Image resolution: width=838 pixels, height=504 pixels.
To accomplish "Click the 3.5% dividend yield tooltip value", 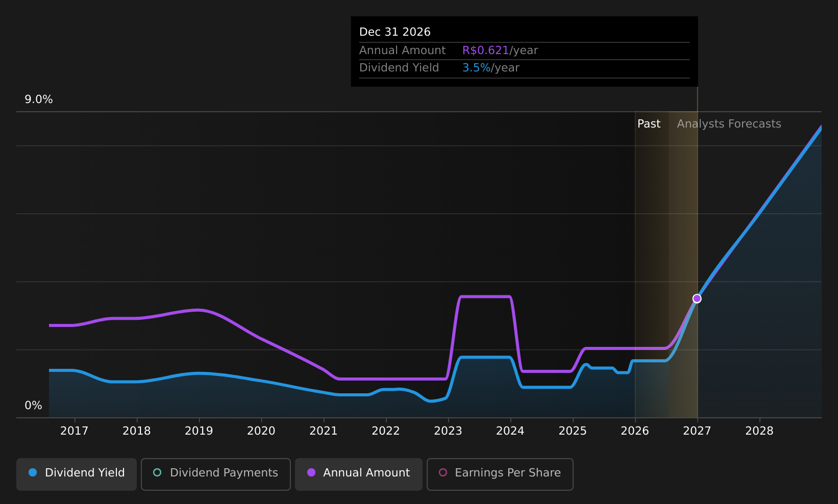I will tap(476, 68).
